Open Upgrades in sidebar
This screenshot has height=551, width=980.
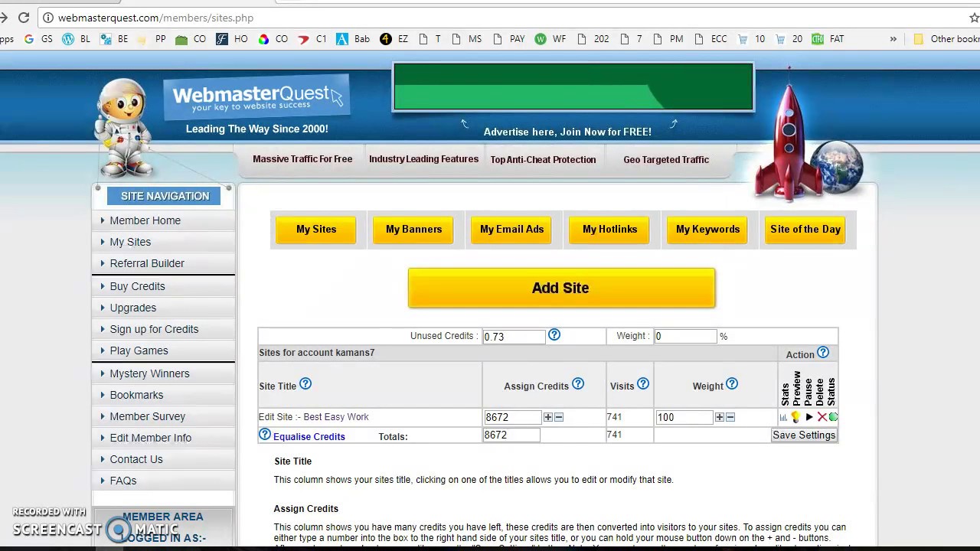click(x=132, y=308)
